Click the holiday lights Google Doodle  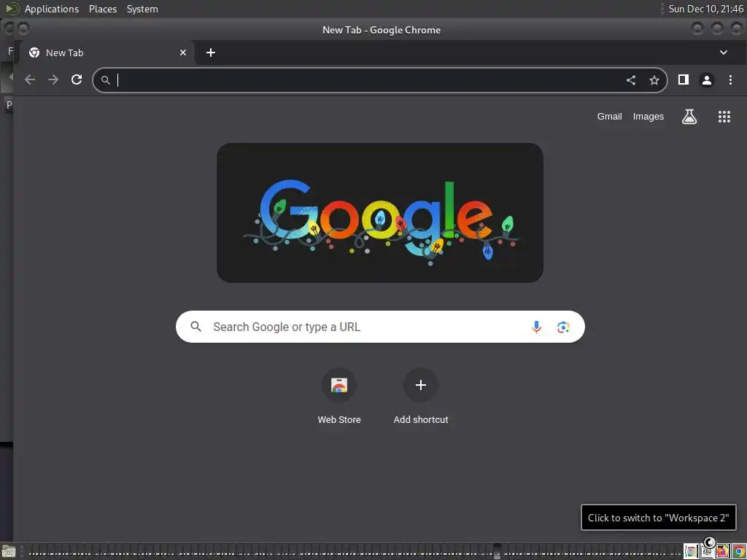click(379, 213)
